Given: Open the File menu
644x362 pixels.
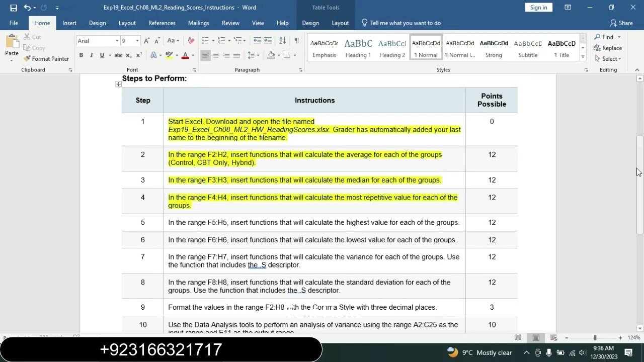Looking at the screenshot, I should tap(14, 23).
